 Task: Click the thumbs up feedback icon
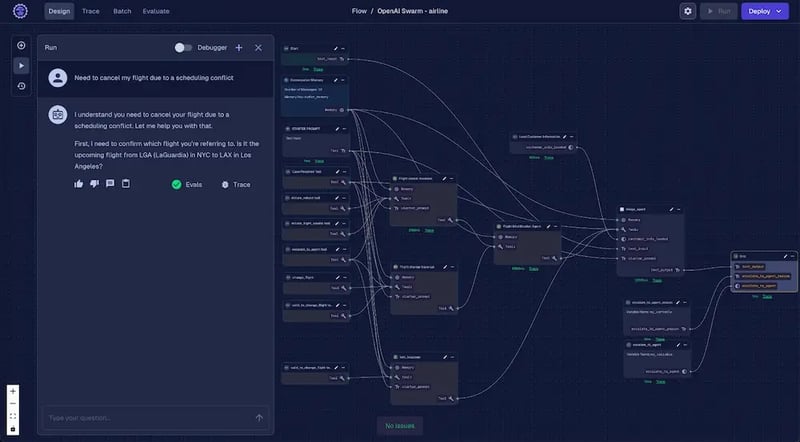79,184
